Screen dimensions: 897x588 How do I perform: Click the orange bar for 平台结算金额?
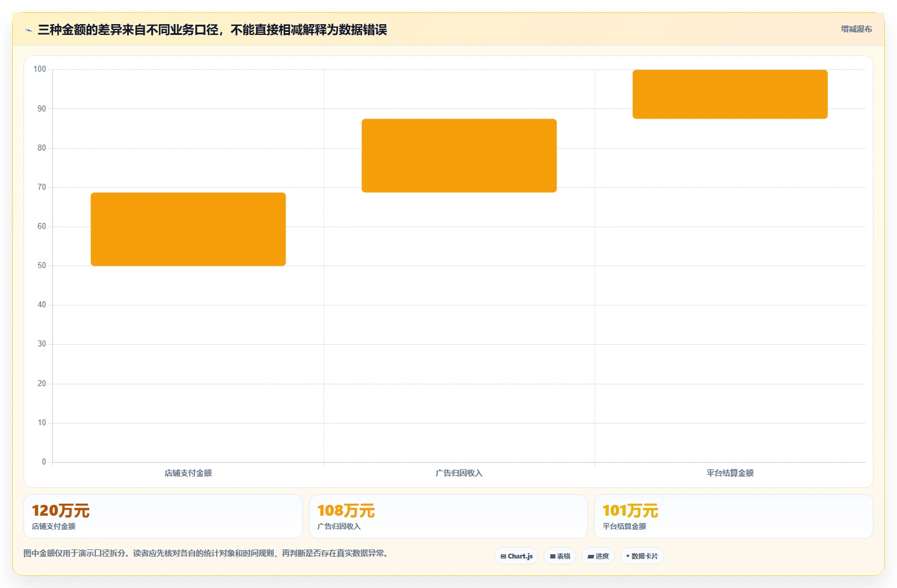(730, 94)
